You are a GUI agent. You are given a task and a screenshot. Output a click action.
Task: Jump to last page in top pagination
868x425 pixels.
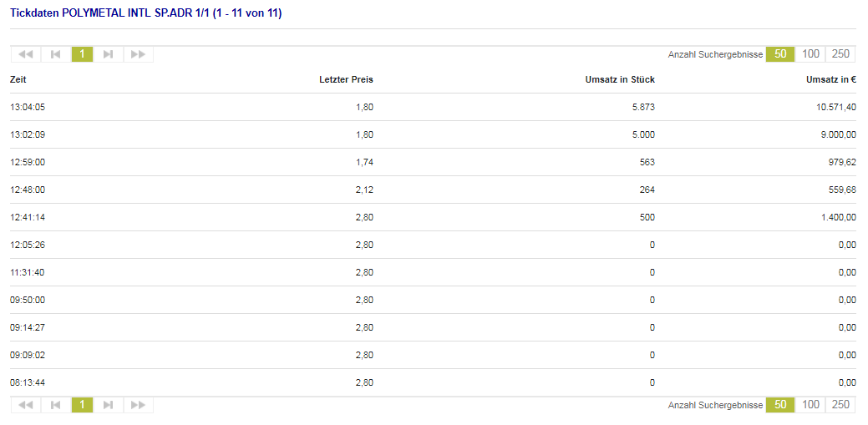(x=138, y=54)
